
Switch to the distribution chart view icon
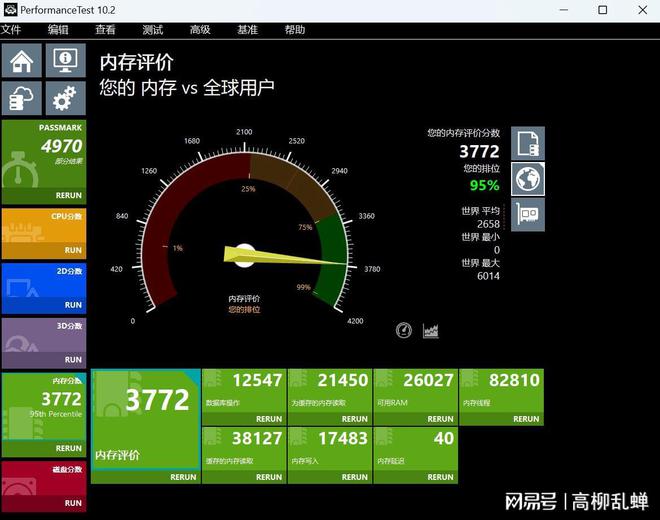pos(431,331)
